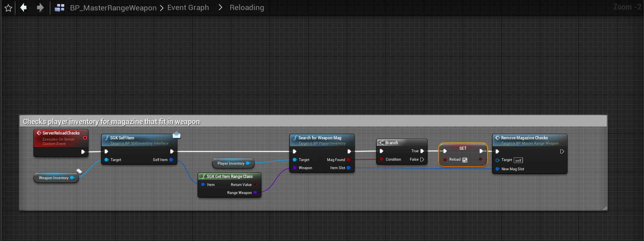This screenshot has width=644, height=241.
Task: Click the comment box resize handle
Action: point(605,208)
